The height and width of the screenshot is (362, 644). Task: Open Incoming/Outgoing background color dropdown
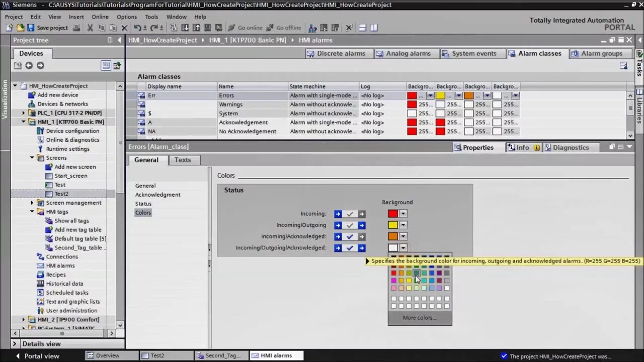(x=403, y=225)
